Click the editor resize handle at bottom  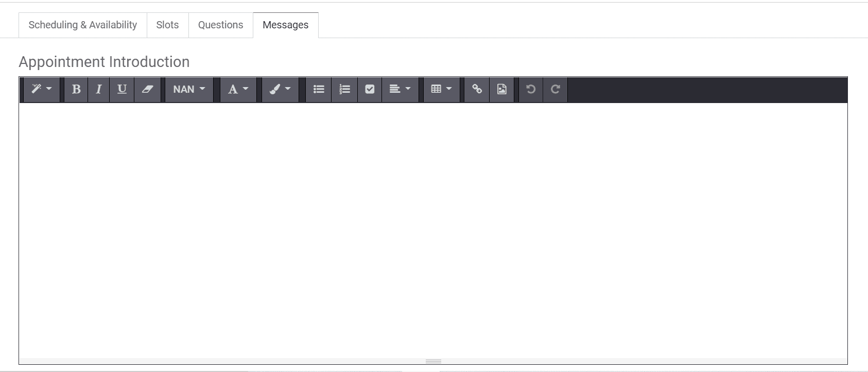(433, 361)
